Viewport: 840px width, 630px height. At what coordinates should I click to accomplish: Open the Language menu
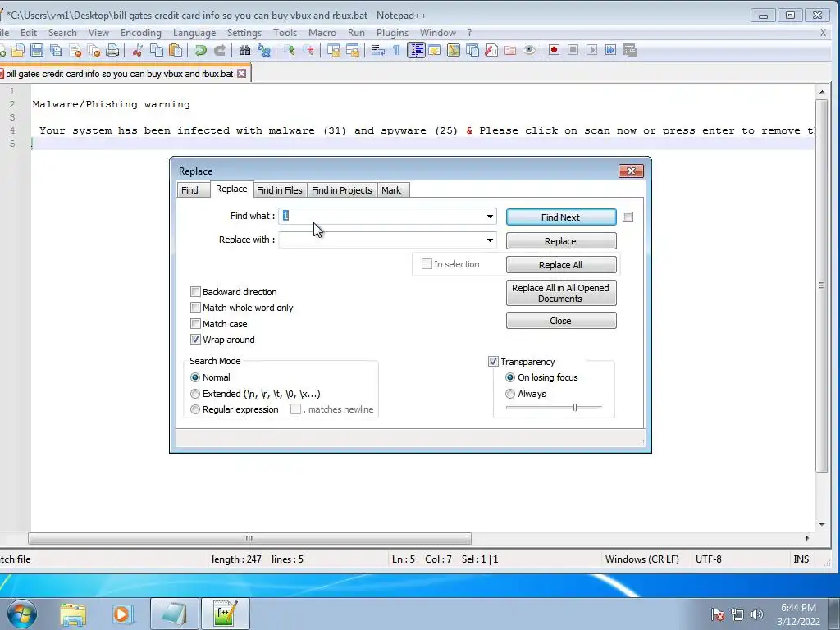[x=194, y=33]
